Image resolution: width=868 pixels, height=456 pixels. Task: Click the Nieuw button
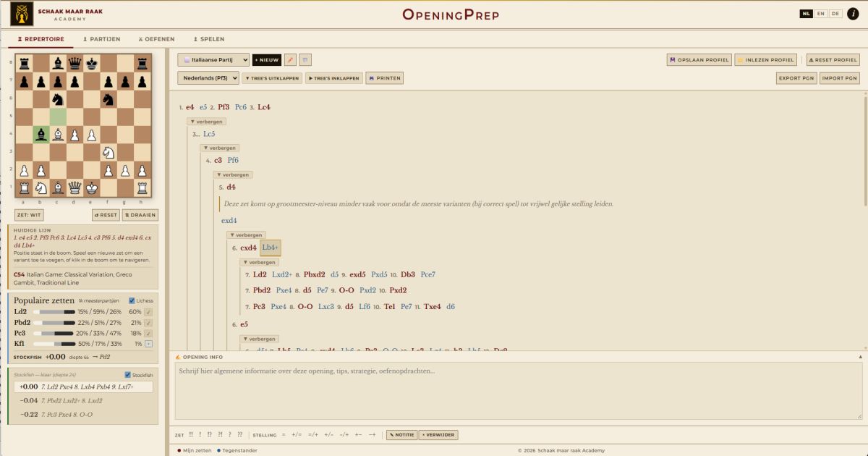(267, 60)
